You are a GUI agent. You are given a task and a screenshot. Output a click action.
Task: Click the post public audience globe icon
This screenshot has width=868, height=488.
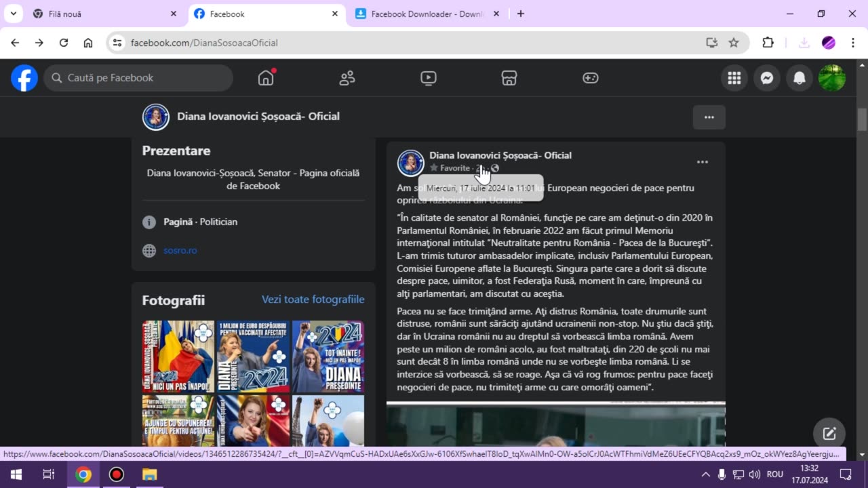pyautogui.click(x=495, y=168)
